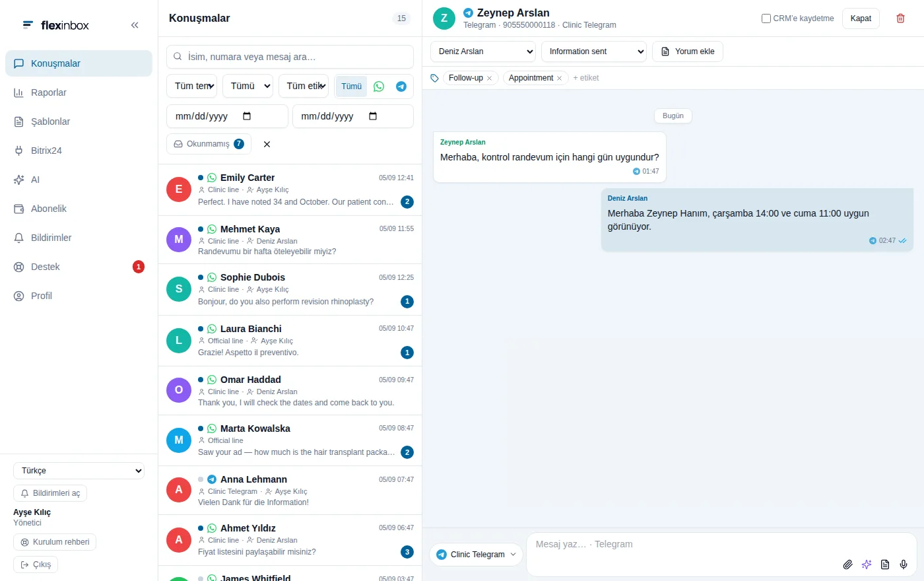Open Sophie Dubois conversation
This screenshot has width=924, height=581.
coord(290,290)
